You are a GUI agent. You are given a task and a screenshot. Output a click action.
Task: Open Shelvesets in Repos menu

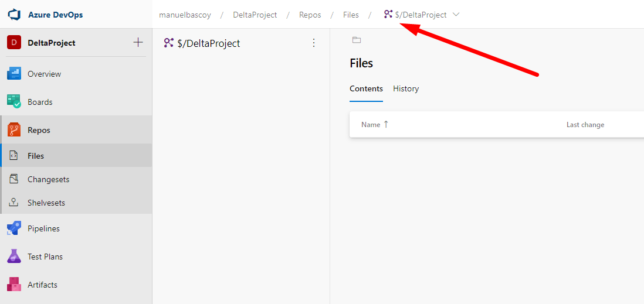coord(46,203)
